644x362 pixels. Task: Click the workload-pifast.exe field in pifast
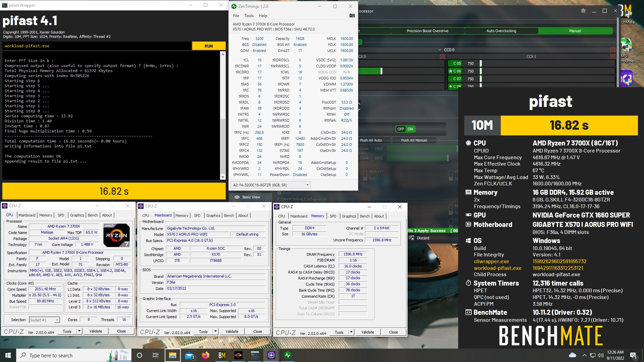(97, 46)
